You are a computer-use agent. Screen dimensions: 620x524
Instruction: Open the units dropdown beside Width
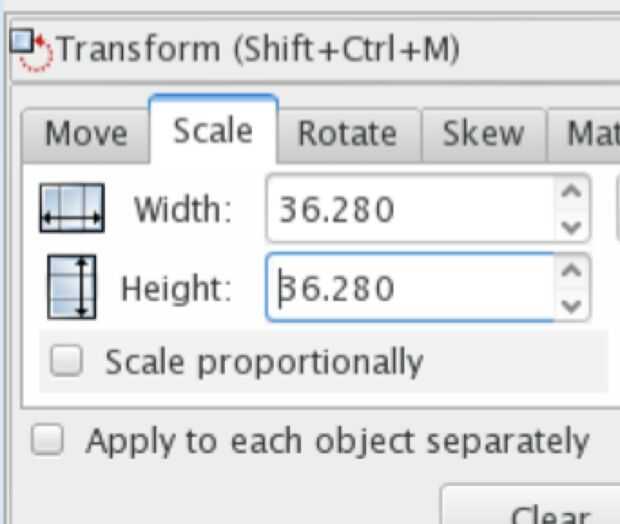pos(616,209)
